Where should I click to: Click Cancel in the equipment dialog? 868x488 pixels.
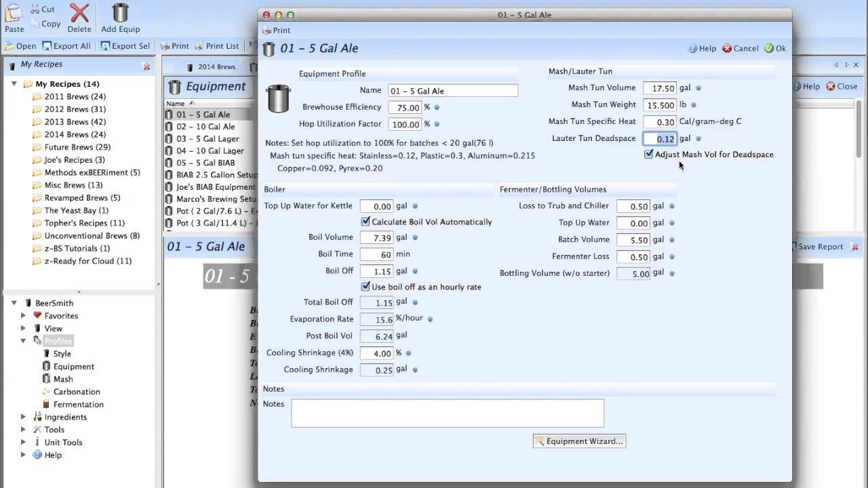pos(741,49)
